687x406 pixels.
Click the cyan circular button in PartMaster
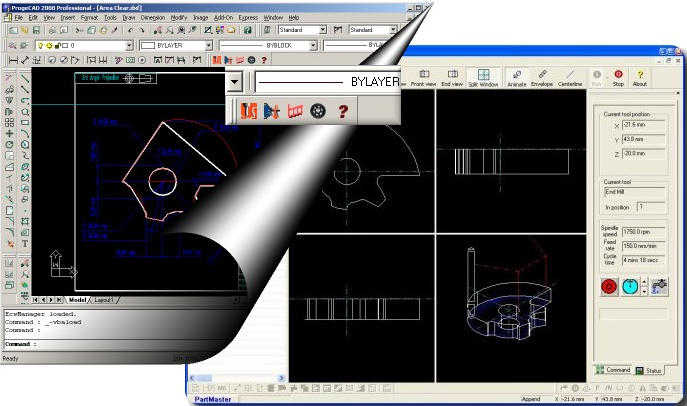[x=630, y=286]
